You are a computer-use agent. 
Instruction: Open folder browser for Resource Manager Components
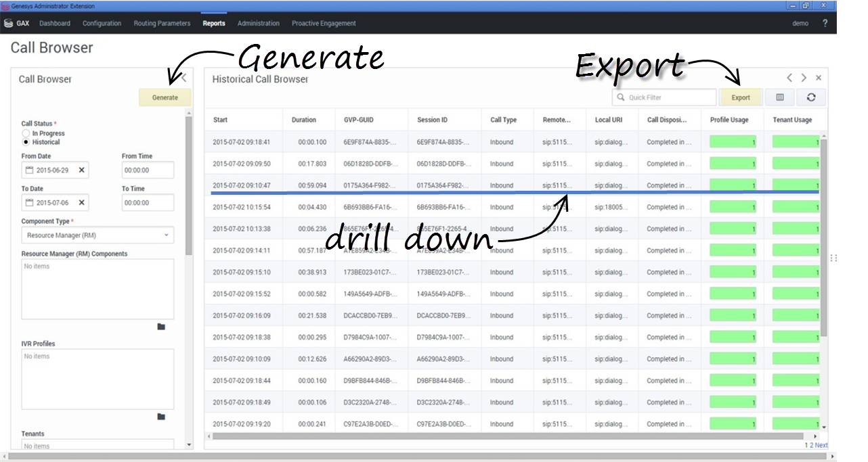click(161, 327)
